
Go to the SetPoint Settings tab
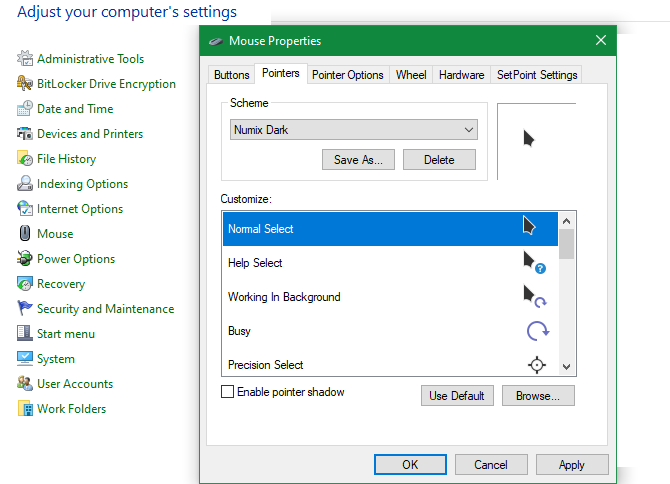click(537, 75)
